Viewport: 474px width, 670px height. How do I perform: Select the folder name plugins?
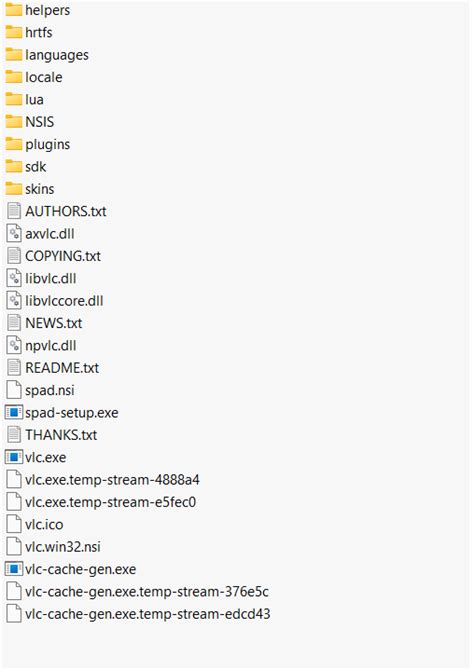pos(47,144)
